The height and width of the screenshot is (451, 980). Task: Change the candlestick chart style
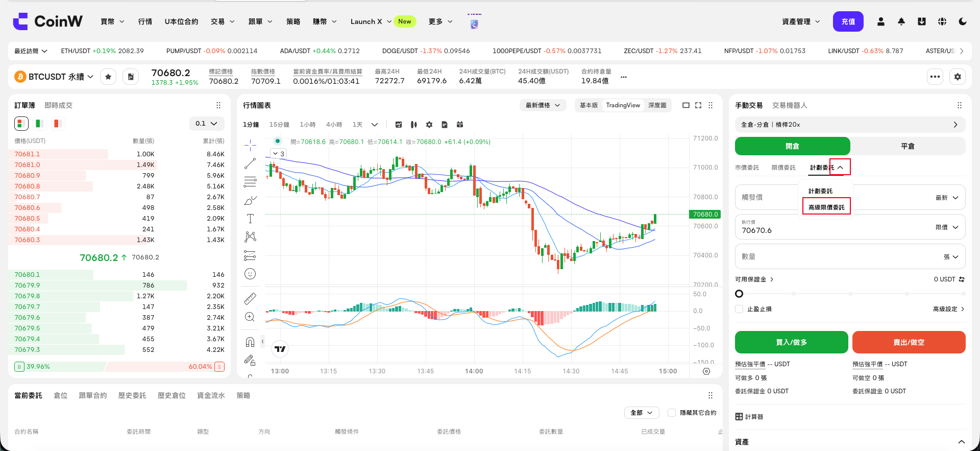pyautogui.click(x=414, y=125)
